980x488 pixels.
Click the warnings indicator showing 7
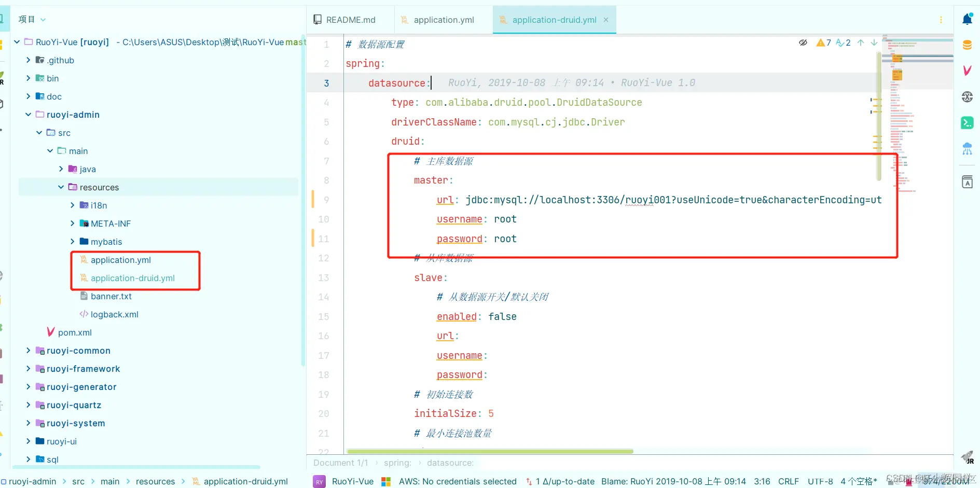click(x=823, y=43)
